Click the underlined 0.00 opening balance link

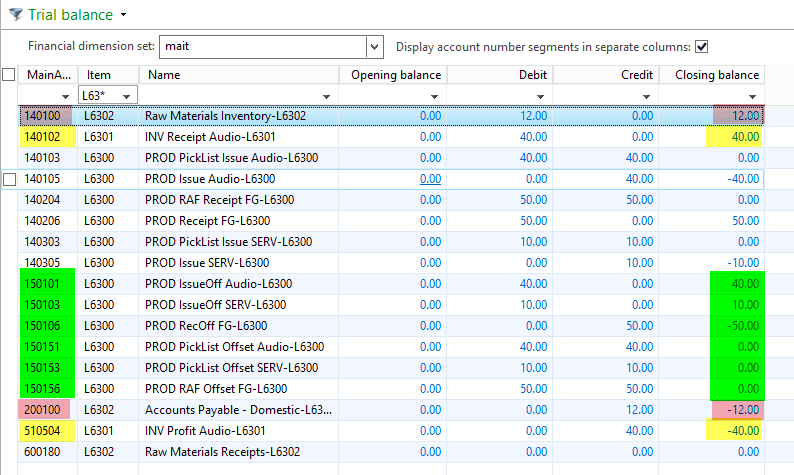[x=430, y=179]
